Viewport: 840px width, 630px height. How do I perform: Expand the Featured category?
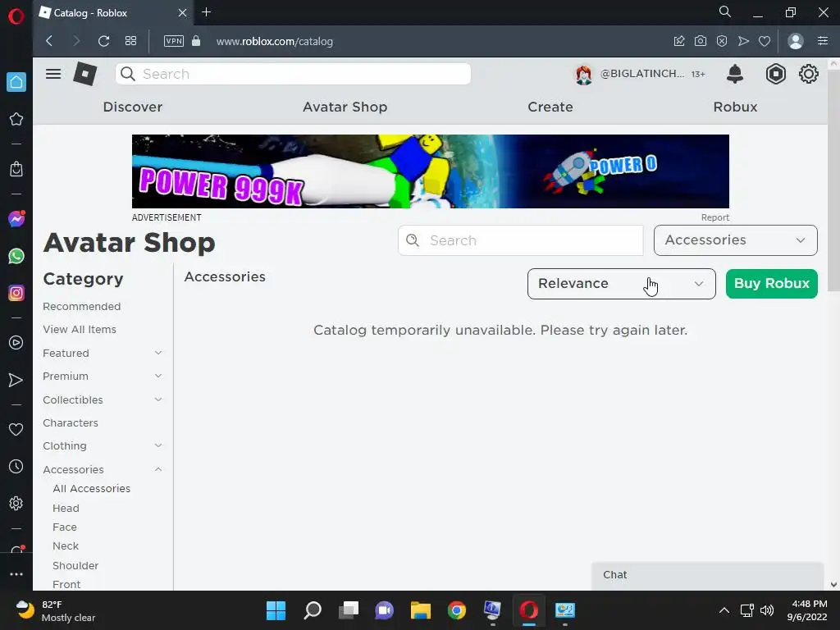click(158, 353)
